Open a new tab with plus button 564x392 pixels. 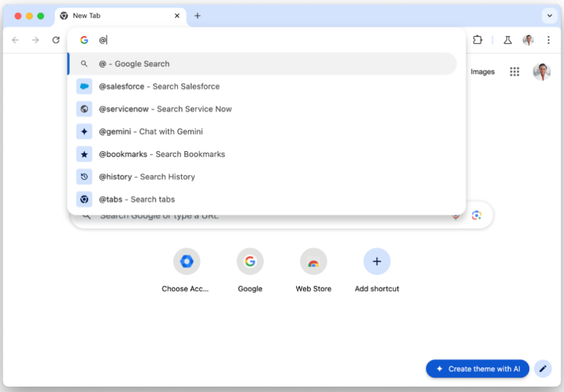coord(197,16)
